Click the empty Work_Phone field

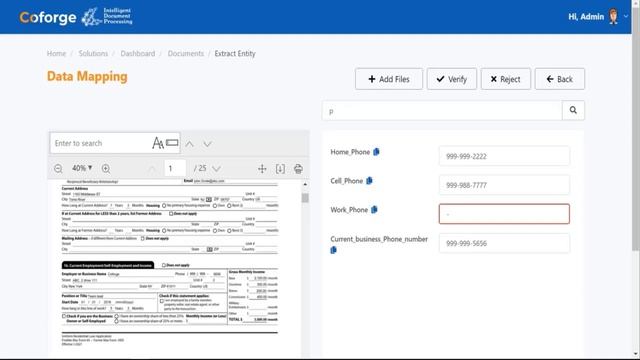click(504, 214)
